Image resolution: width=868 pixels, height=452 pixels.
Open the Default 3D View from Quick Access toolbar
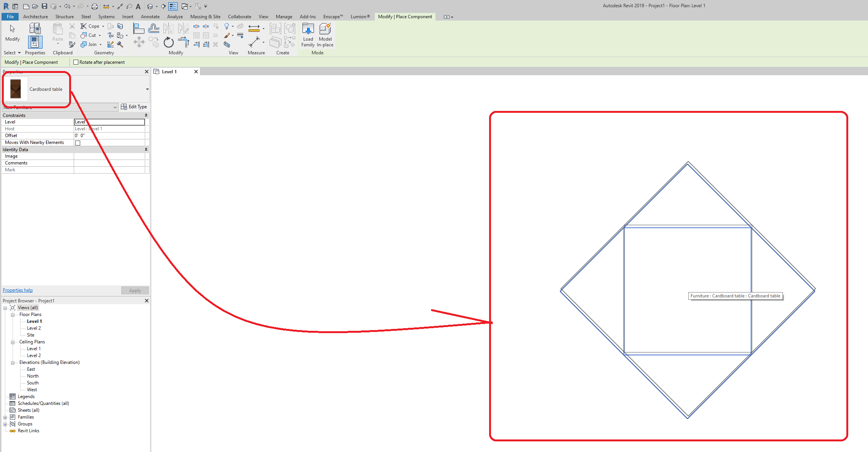(150, 6)
